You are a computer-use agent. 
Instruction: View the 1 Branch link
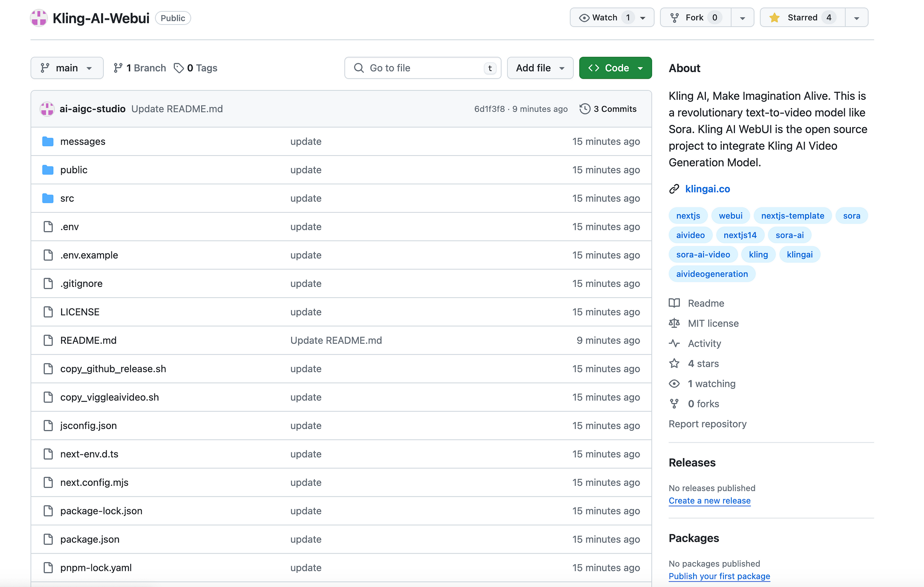click(140, 68)
